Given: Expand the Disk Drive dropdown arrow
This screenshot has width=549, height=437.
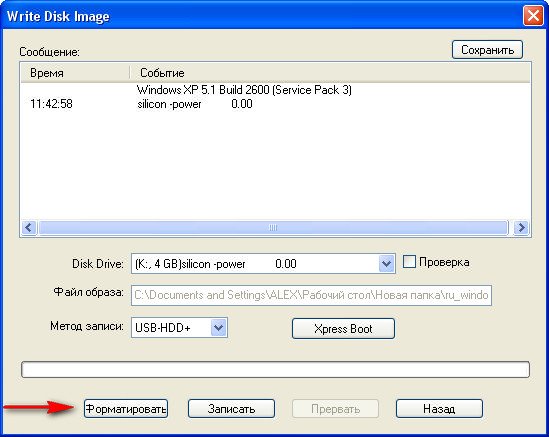Looking at the screenshot, I should 387,263.
